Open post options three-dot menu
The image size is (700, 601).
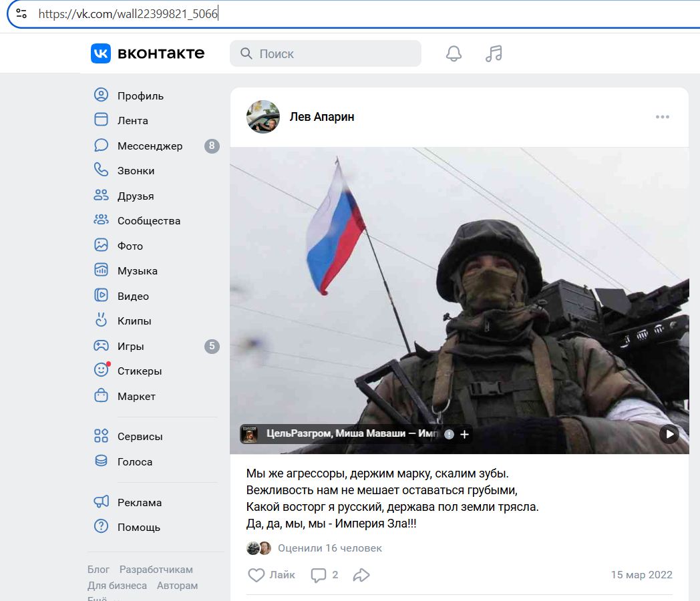point(662,117)
